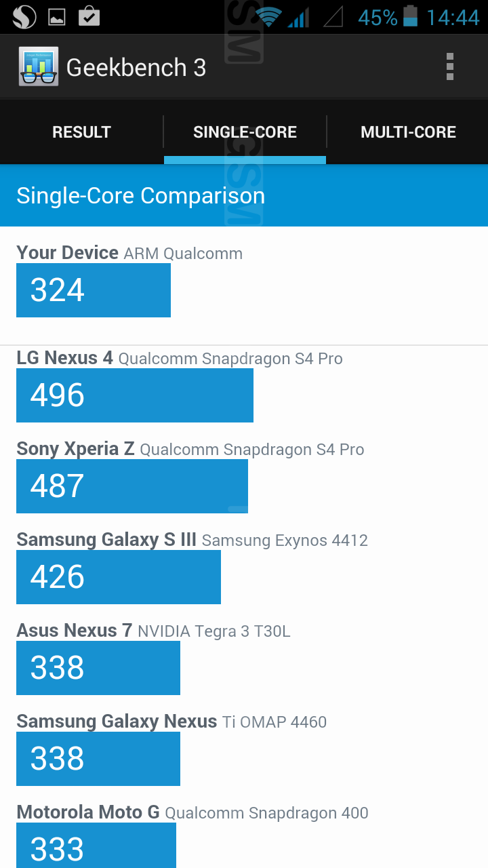This screenshot has width=488, height=868.
Task: Tap the shopping bag notification icon
Action: (89, 16)
